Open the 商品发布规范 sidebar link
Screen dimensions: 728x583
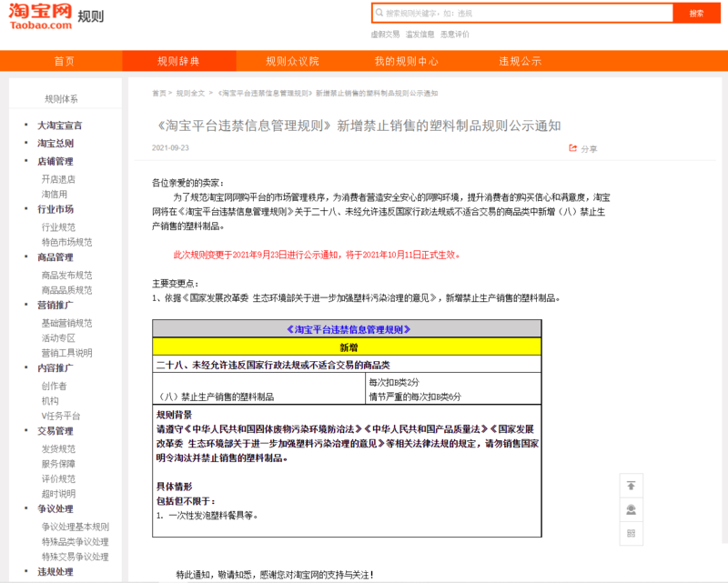66,276
